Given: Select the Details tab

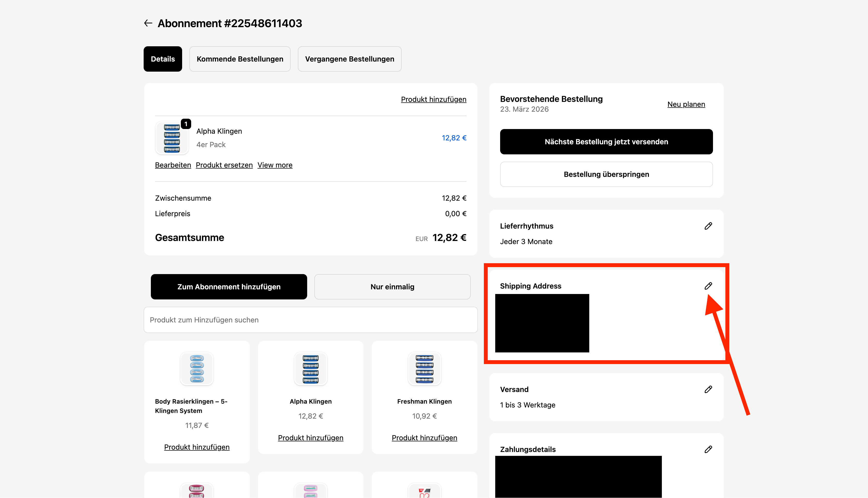Looking at the screenshot, I should [x=163, y=59].
